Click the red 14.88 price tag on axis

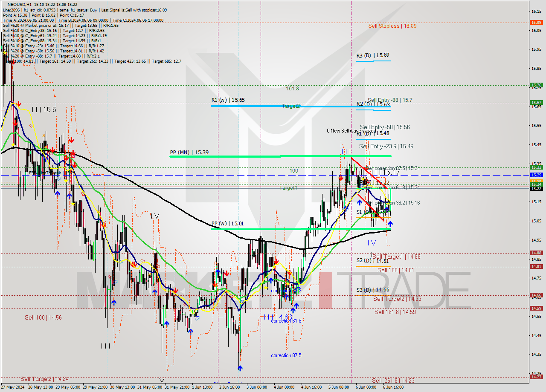[x=536, y=253]
